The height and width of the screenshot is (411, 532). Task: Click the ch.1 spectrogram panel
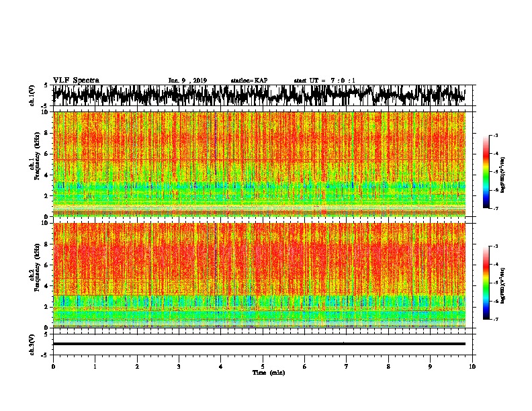pyautogui.click(x=259, y=164)
